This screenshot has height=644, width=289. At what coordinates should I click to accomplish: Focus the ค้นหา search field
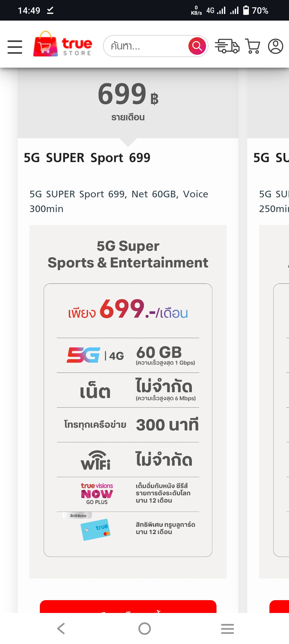click(x=146, y=46)
